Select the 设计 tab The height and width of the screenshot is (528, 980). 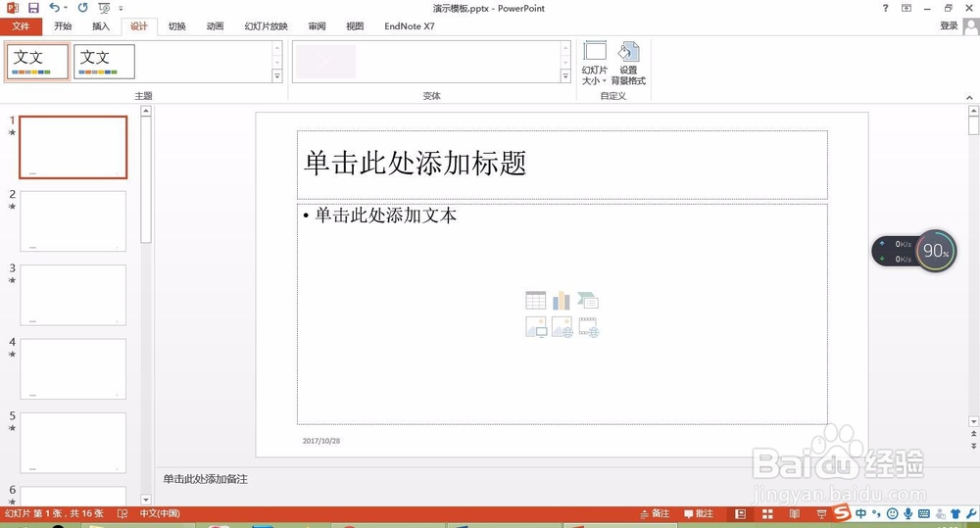139,26
